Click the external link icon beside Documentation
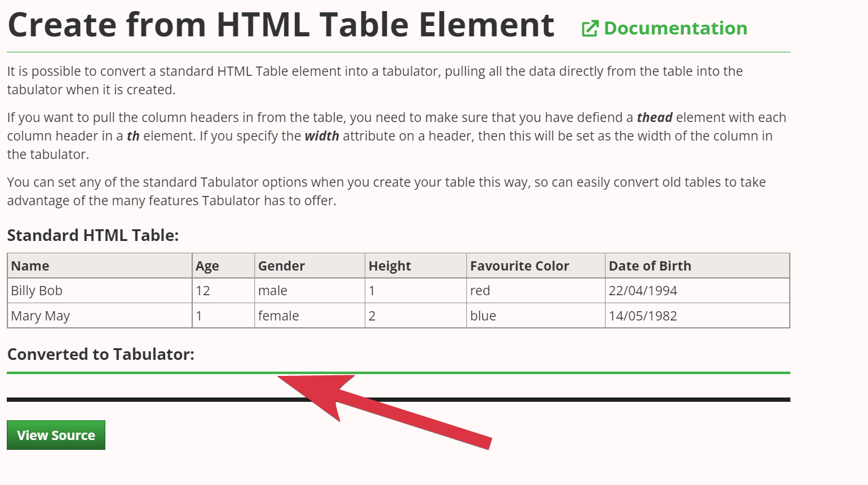The height and width of the screenshot is (485, 868). click(590, 28)
